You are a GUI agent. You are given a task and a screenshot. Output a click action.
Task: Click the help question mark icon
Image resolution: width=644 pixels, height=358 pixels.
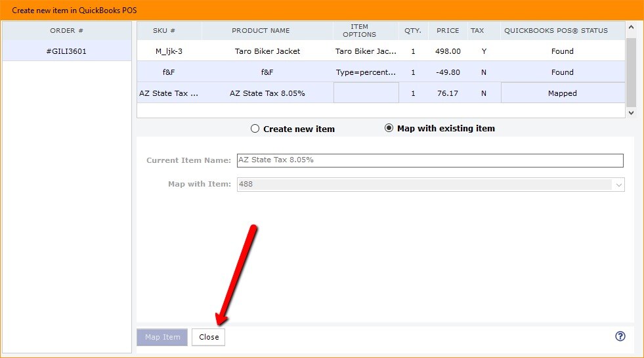coord(620,336)
